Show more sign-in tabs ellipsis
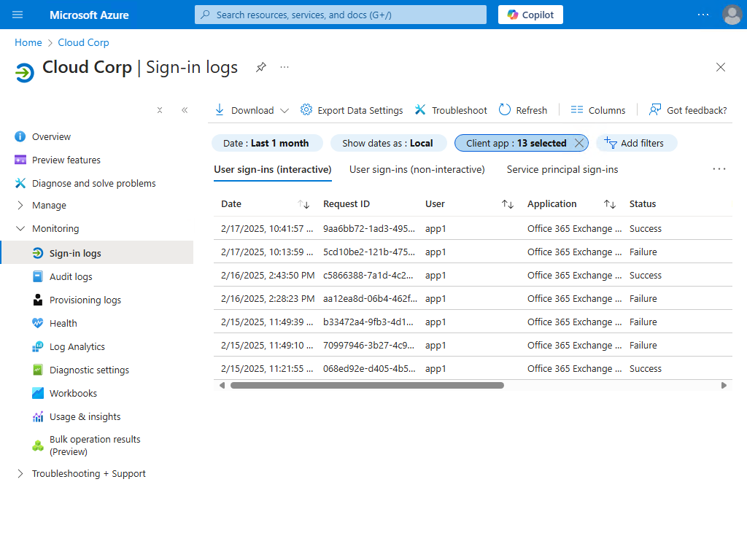The height and width of the screenshot is (560, 747). (719, 169)
